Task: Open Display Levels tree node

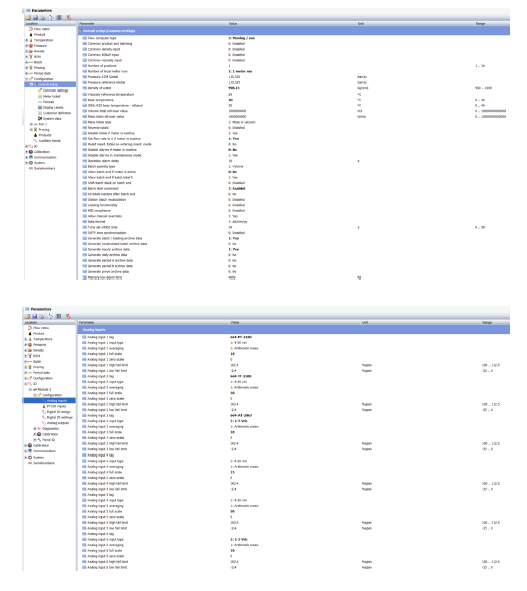Action: (x=53, y=107)
